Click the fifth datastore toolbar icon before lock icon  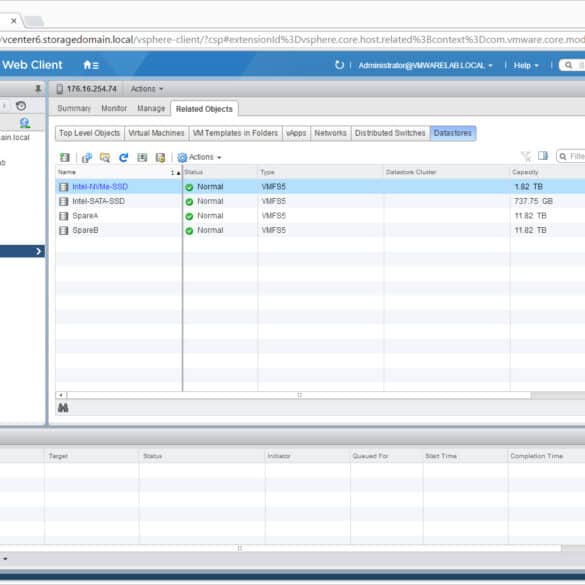click(142, 157)
